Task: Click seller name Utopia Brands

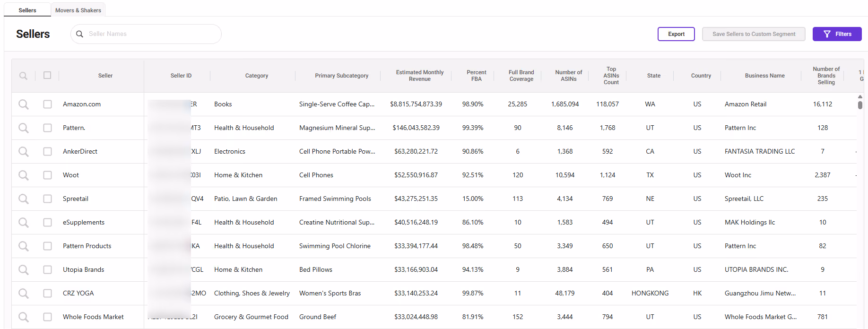Action: coord(84,269)
